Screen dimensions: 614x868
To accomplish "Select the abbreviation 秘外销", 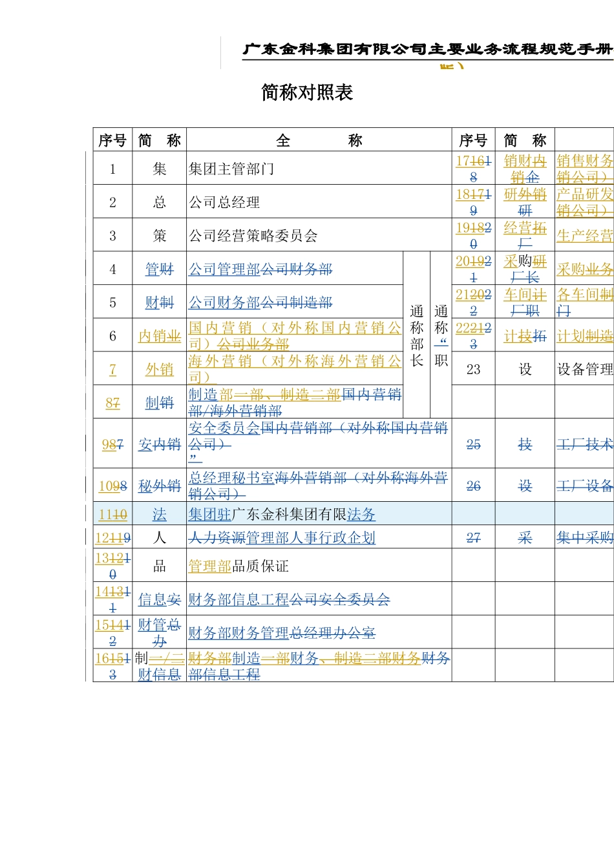I will point(160,486).
